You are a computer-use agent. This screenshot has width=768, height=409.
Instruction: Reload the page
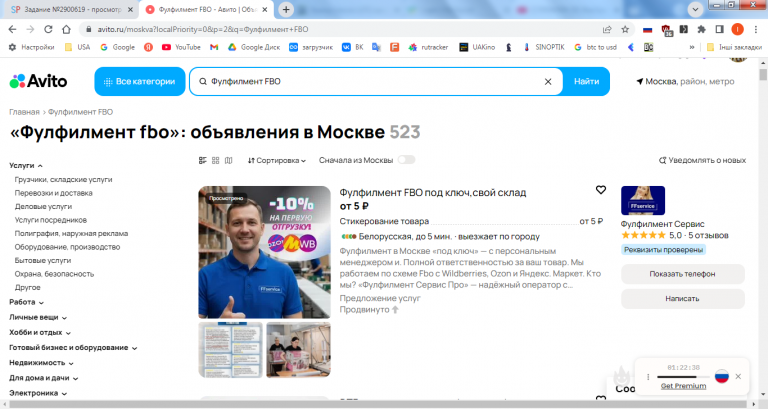(48, 29)
